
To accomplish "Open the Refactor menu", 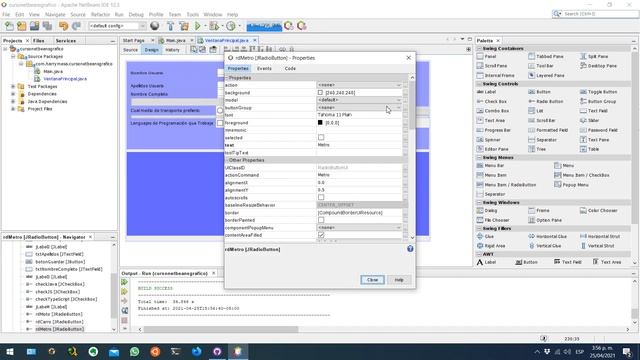I will pos(100,14).
